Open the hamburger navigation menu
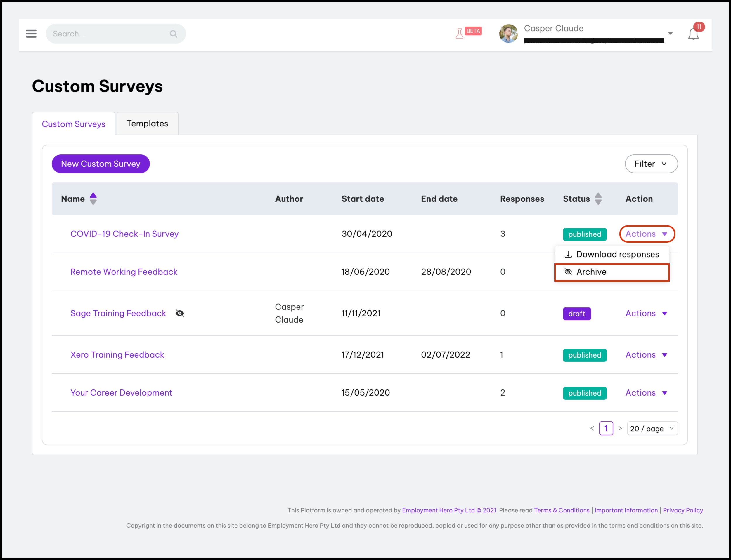The width and height of the screenshot is (731, 560). 31,34
